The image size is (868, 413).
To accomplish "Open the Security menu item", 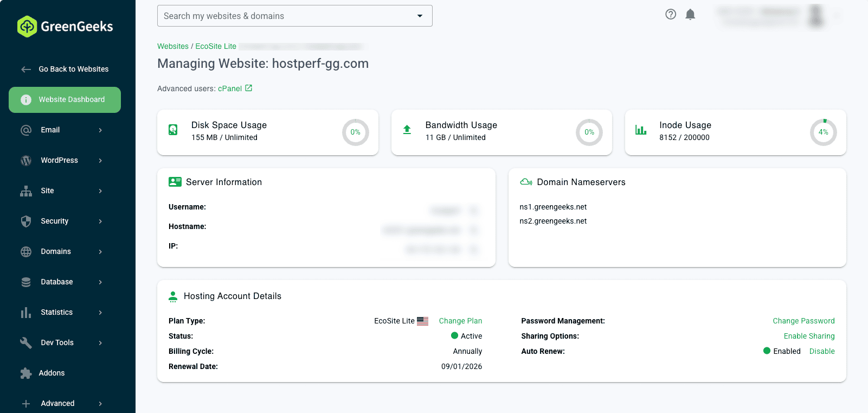I will 65,221.
